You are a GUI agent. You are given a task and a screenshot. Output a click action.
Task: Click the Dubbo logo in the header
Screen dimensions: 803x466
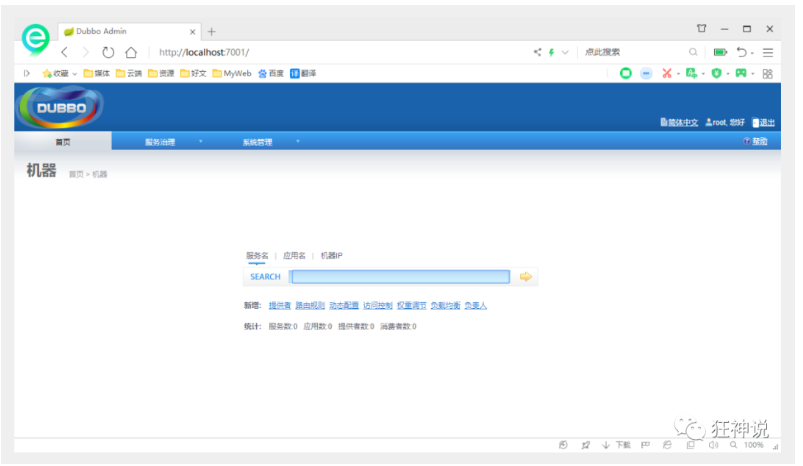click(x=62, y=106)
